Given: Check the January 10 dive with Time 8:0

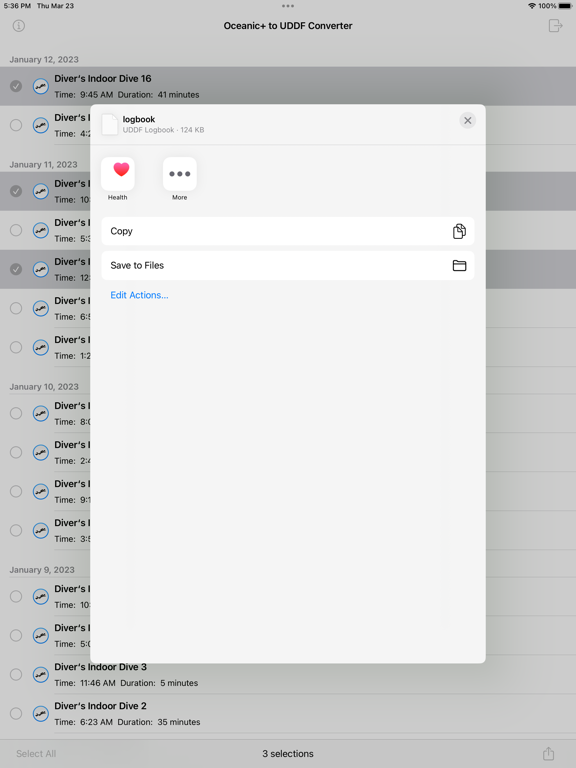Looking at the screenshot, I should coord(16,413).
